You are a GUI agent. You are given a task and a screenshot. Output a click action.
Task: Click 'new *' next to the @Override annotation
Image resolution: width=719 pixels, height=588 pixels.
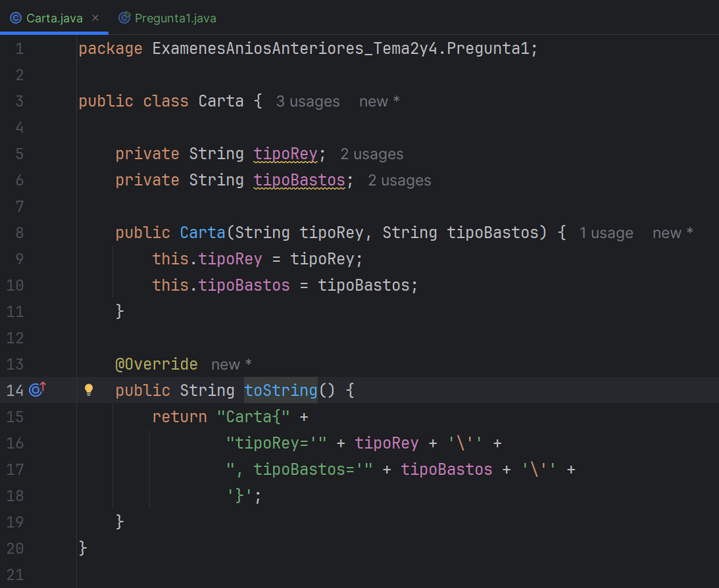pyautogui.click(x=231, y=364)
